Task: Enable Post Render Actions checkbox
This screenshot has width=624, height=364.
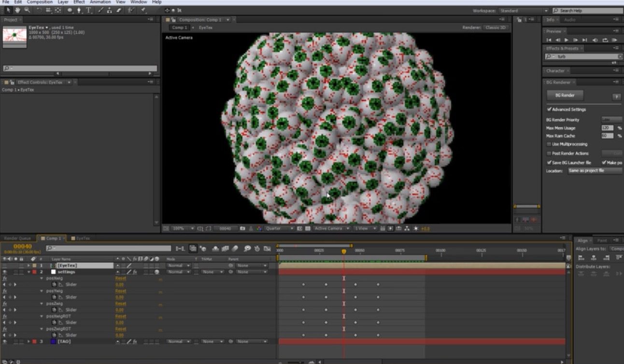Action: [x=549, y=154]
